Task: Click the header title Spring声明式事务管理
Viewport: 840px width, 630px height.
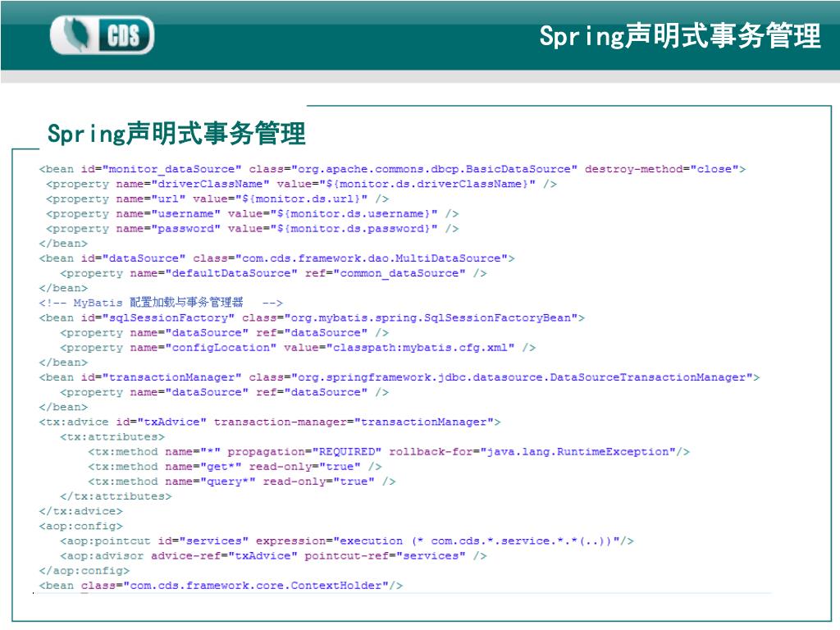Action: (680, 36)
